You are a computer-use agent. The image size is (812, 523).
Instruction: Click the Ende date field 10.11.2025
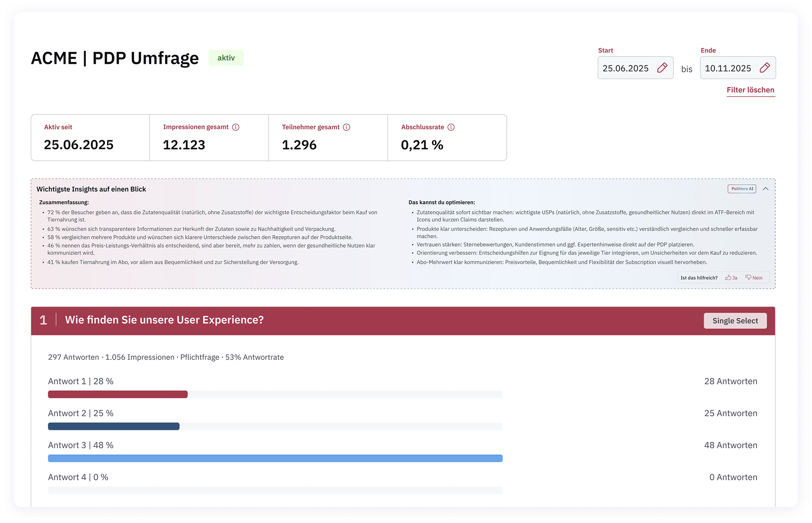[728, 68]
